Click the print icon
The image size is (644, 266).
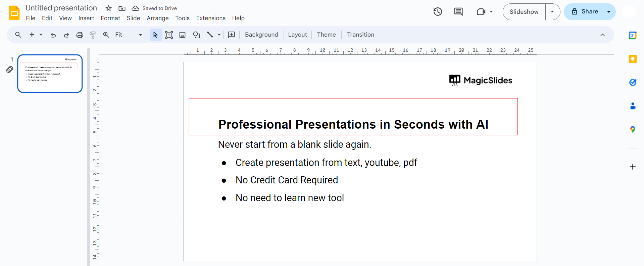click(x=80, y=35)
